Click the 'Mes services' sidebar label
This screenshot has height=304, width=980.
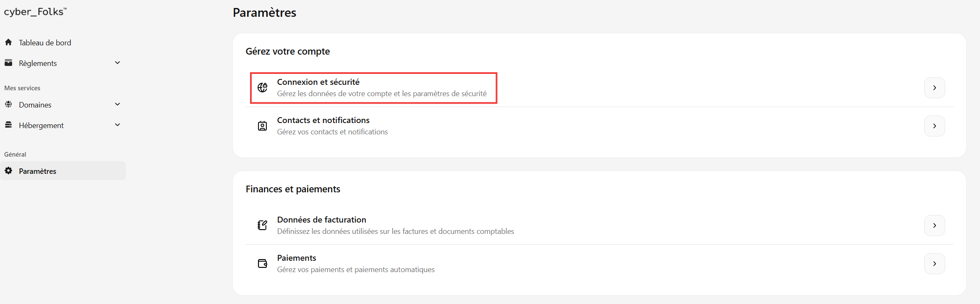click(x=22, y=88)
